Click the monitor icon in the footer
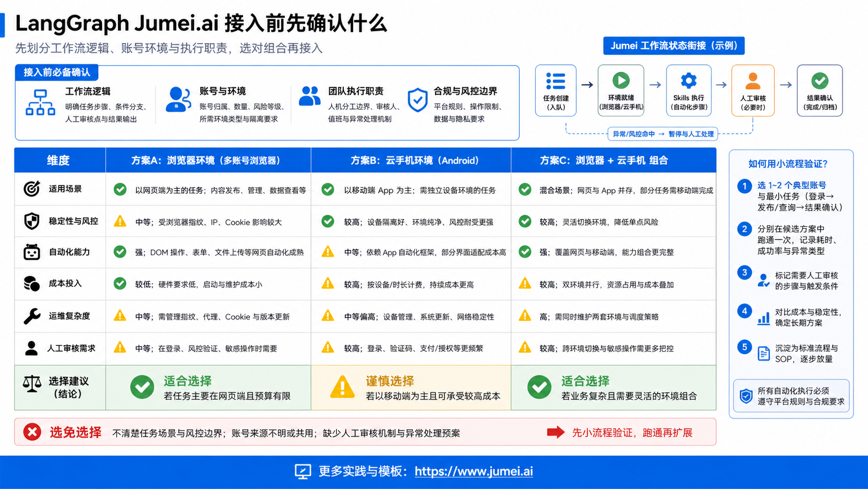This screenshot has width=868, height=489. click(x=303, y=471)
